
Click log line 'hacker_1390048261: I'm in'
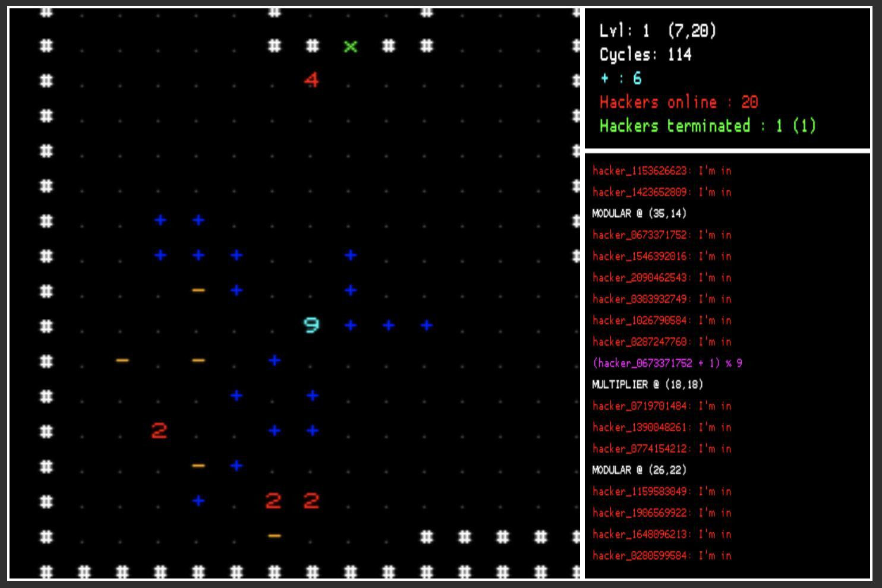(661, 428)
